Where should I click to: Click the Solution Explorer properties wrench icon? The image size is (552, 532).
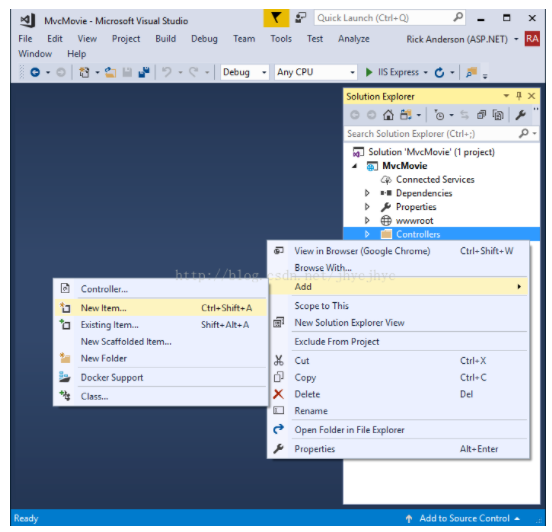click(x=520, y=115)
